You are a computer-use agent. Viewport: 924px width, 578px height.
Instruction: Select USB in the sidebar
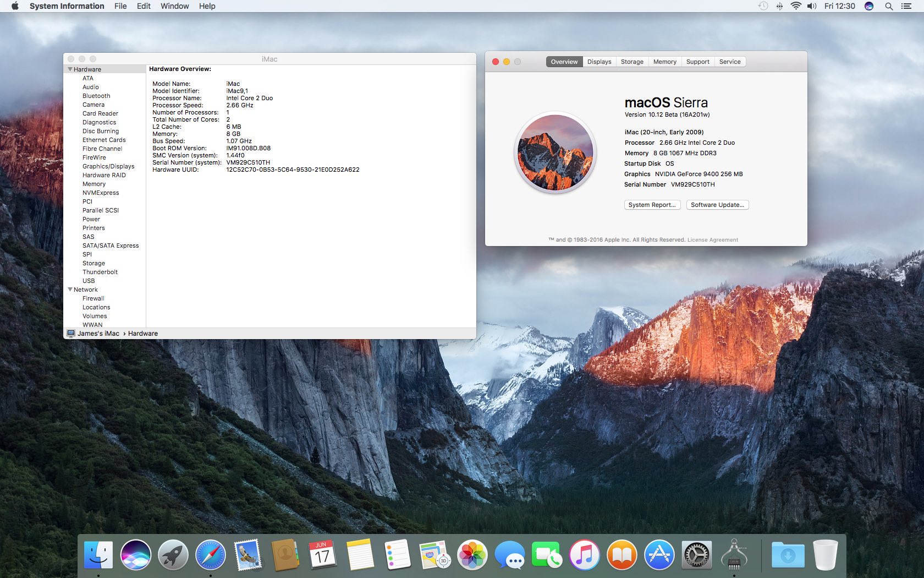[89, 281]
